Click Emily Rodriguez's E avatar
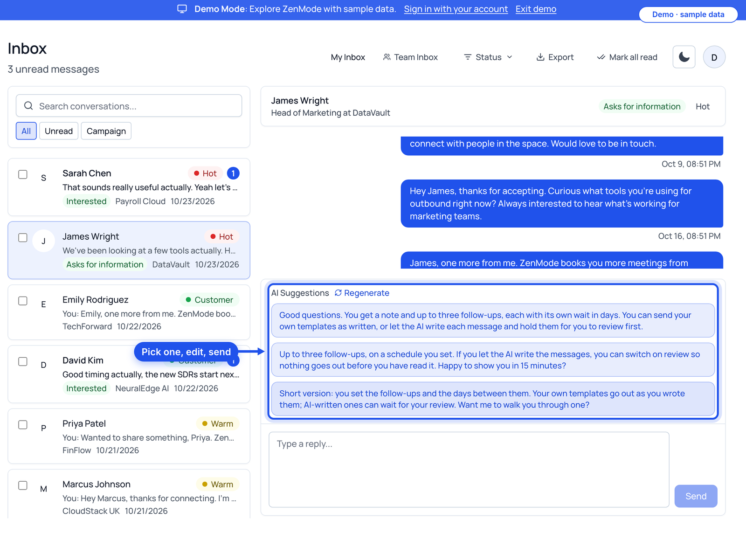Viewport: 746px width, 560px height. pyautogui.click(x=43, y=304)
